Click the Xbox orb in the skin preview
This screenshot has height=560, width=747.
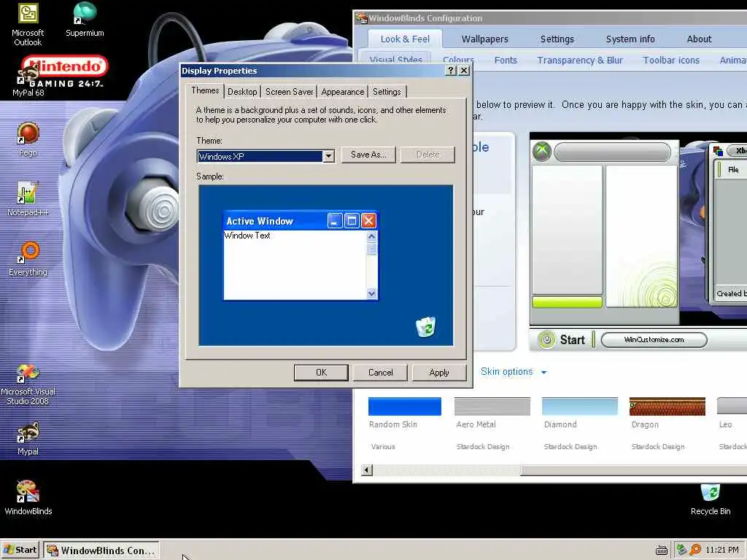542,152
